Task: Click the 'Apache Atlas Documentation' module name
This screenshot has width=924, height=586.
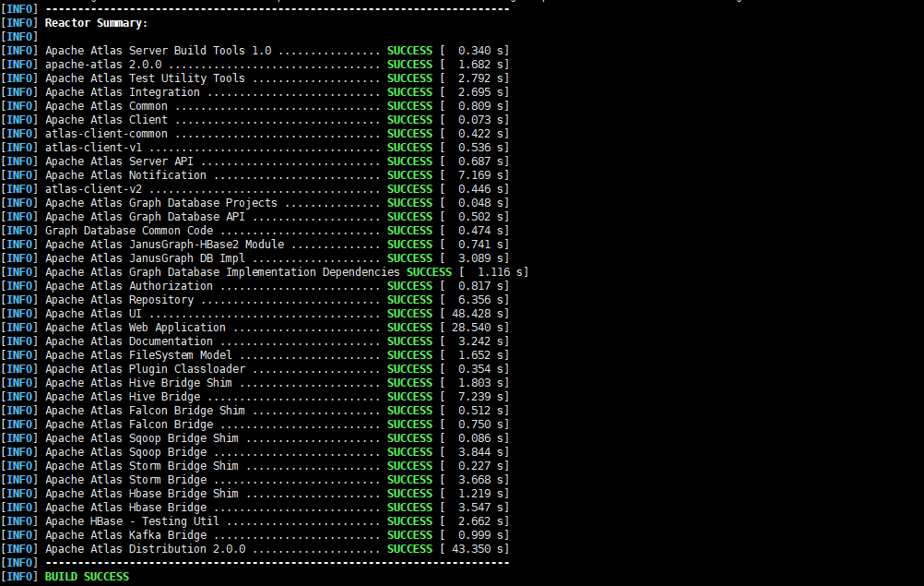Action: coord(129,341)
